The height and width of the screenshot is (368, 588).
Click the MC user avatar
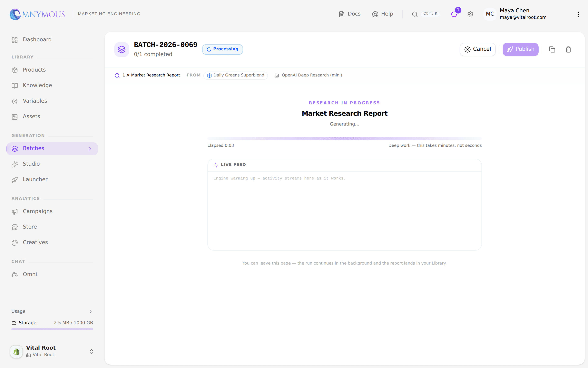[x=490, y=14]
